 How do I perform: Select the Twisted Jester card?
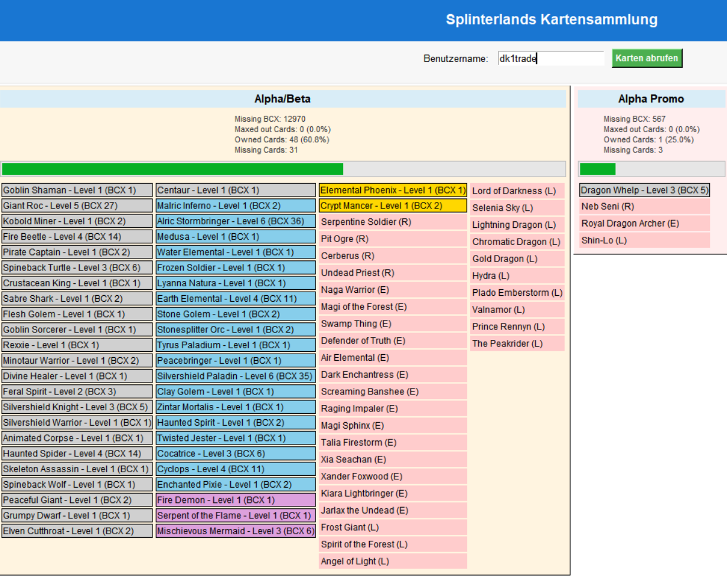236,438
